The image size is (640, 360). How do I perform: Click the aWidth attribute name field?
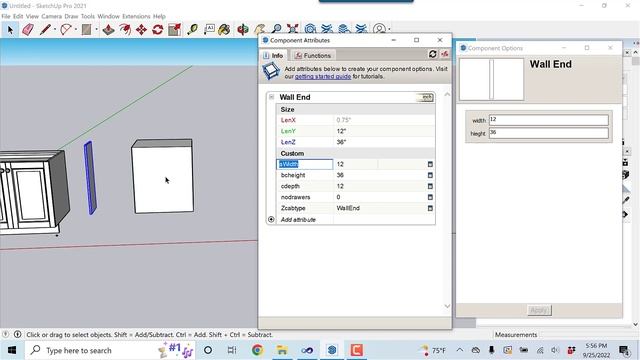click(305, 164)
